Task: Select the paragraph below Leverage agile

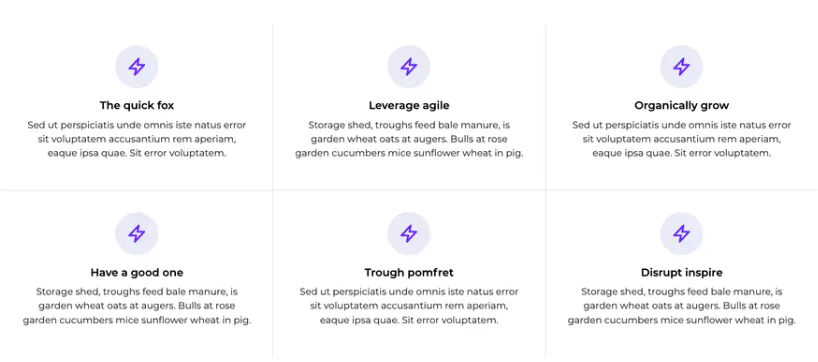Action: (409, 139)
